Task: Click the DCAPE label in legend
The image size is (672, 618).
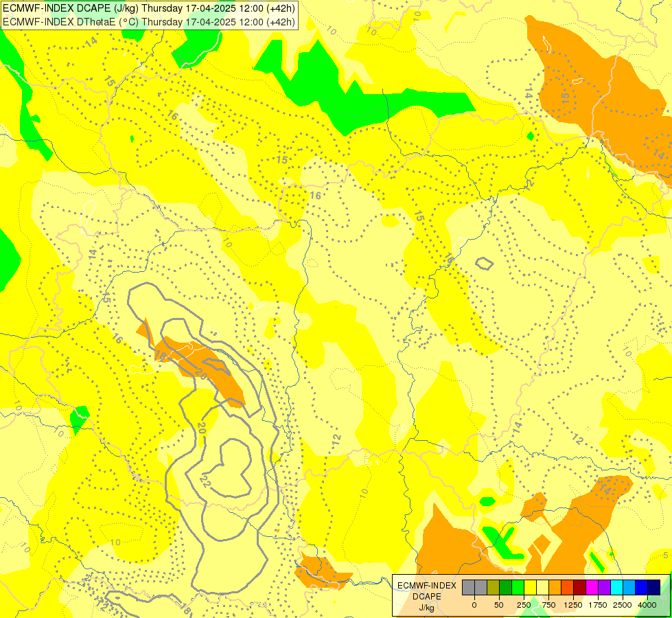Action: 427,597
